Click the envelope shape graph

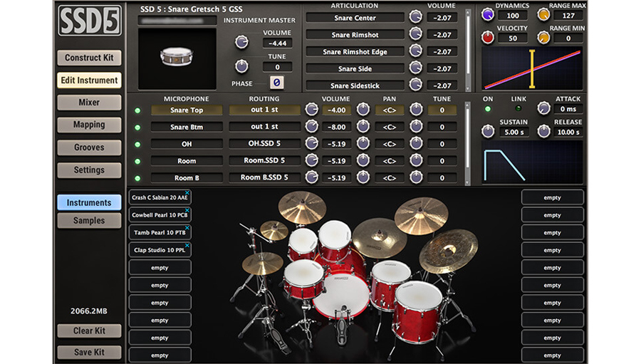point(532,162)
